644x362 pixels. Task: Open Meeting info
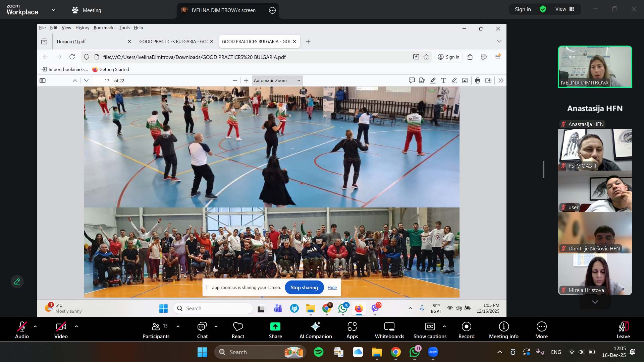tap(503, 330)
